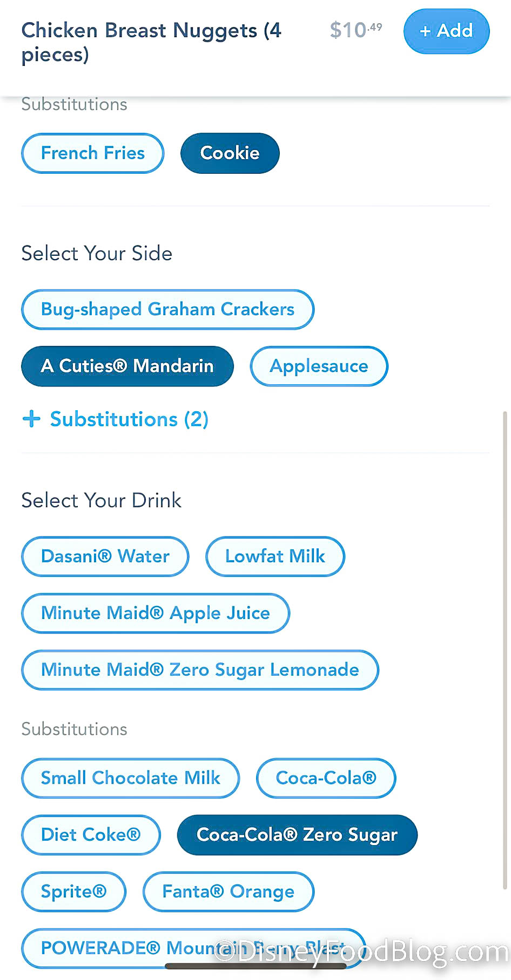
Task: Pick Diet Coke as drink
Action: coord(91,835)
